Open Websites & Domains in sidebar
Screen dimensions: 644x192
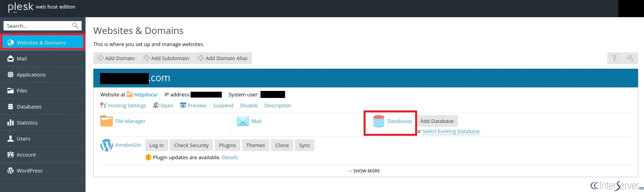tap(43, 43)
